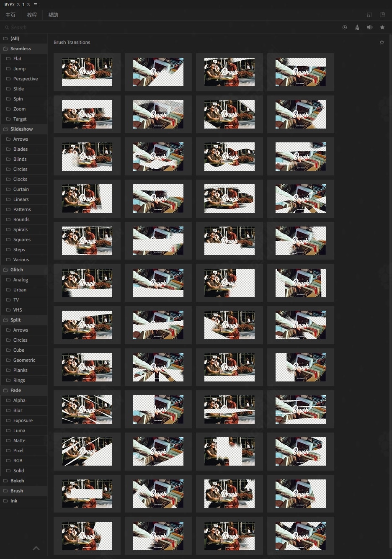Collapse the Fade folder
The width and height of the screenshot is (392, 559).
(23, 390)
